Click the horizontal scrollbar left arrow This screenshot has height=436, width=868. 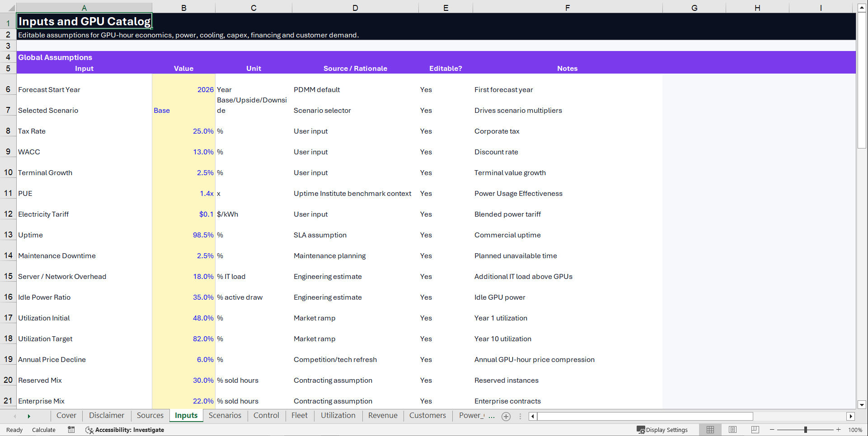tap(533, 416)
